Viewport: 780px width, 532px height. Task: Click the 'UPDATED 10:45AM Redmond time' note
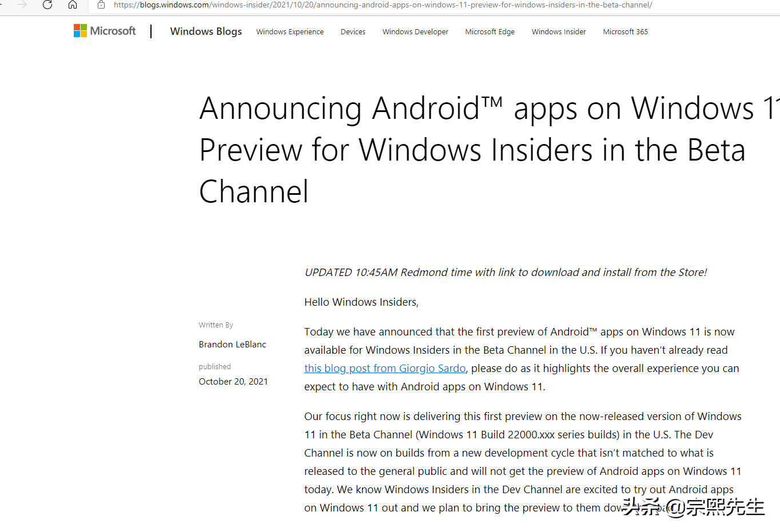click(x=506, y=273)
